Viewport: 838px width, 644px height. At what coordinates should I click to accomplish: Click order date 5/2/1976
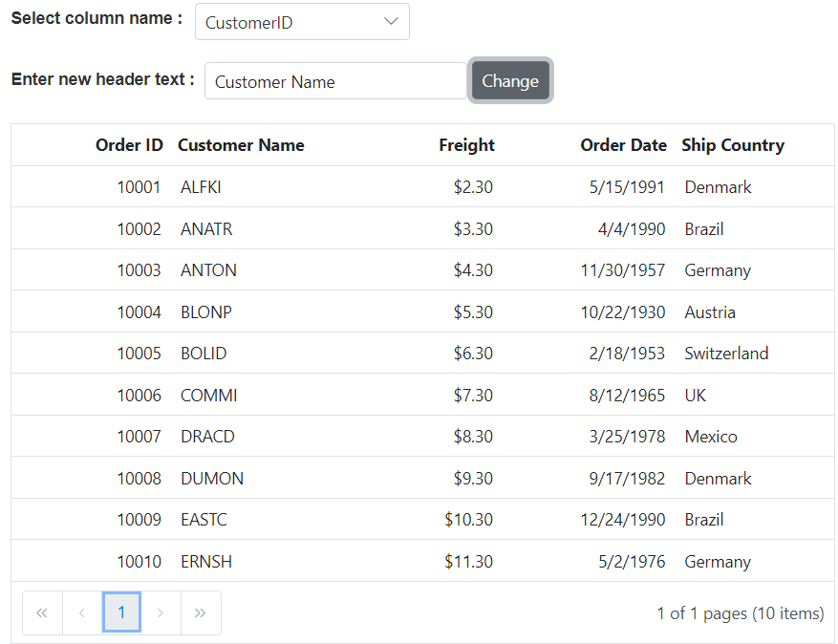[x=632, y=561]
